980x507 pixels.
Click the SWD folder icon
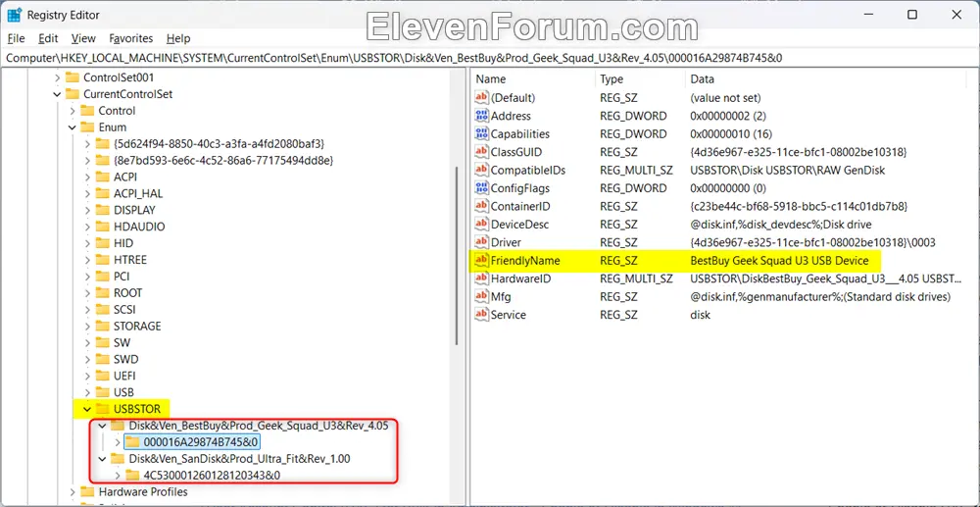click(x=103, y=360)
